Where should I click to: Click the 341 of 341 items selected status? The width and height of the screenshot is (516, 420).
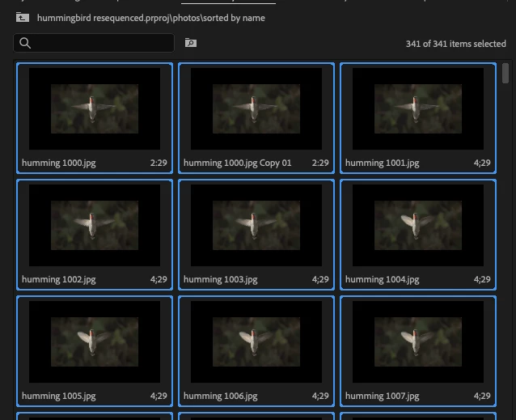456,44
